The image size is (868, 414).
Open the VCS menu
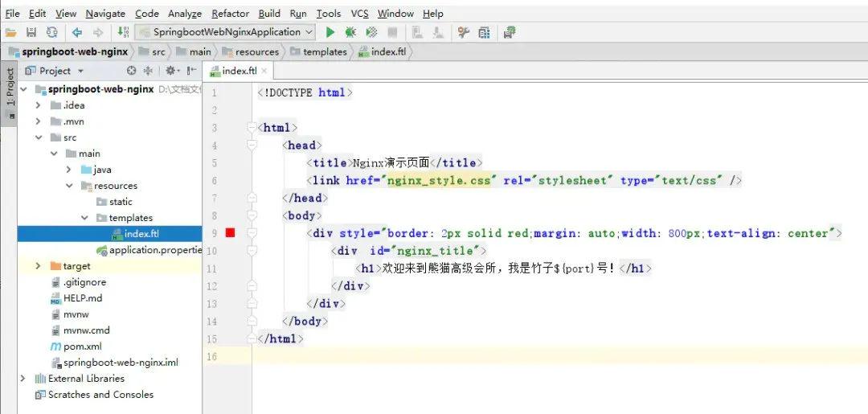coord(359,14)
